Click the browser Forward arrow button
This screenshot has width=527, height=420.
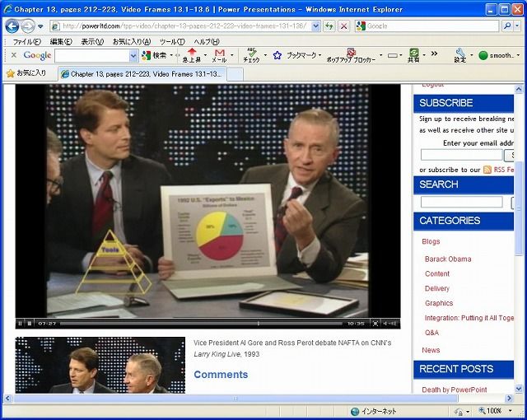[x=28, y=26]
